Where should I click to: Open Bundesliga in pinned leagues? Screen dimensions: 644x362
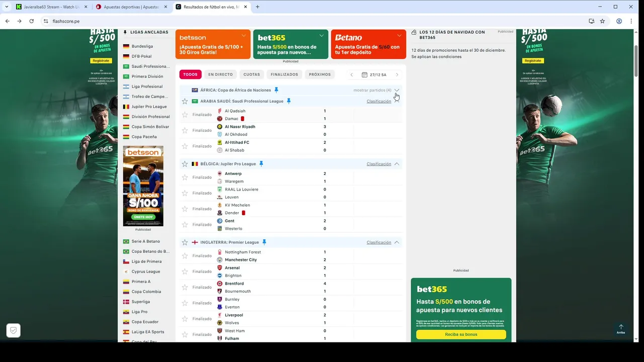142,46
